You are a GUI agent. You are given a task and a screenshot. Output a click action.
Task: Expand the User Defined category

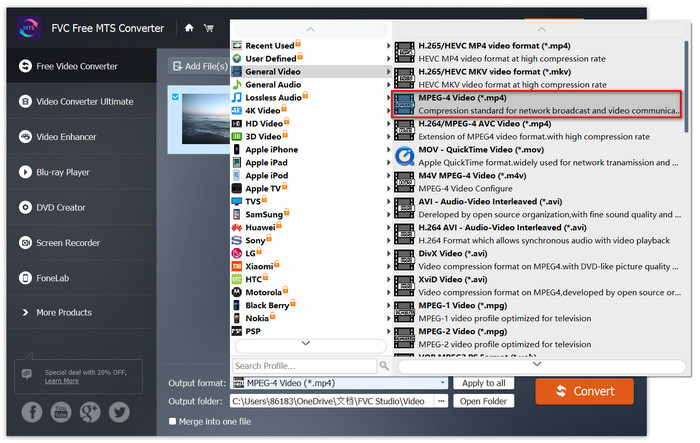[x=311, y=59]
